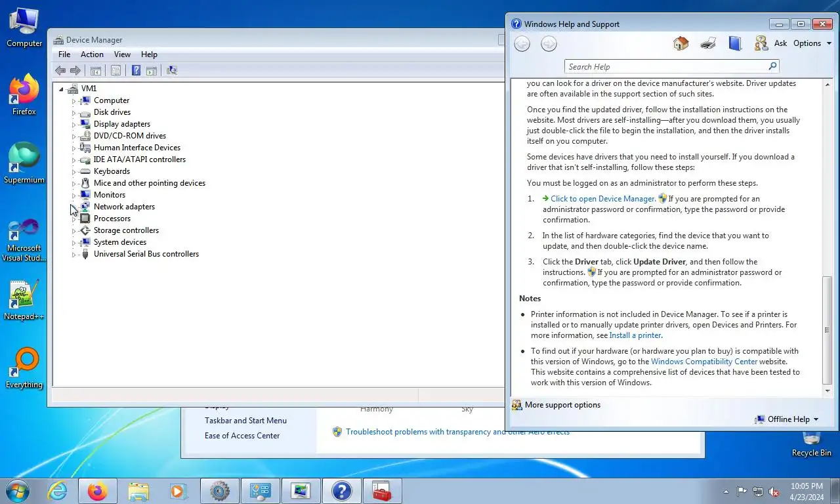
Task: Expand Disk drives category
Action: [x=74, y=113]
